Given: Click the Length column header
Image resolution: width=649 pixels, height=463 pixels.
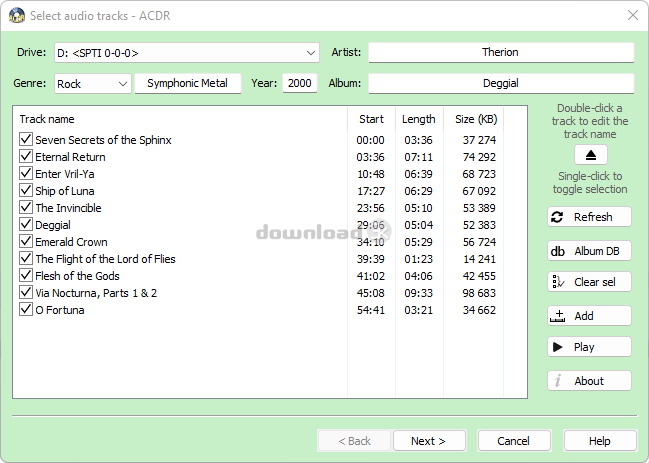Looking at the screenshot, I should (x=419, y=119).
